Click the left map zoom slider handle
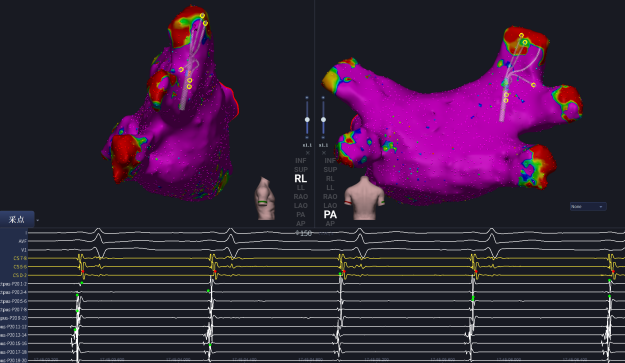625x363 pixels. (307, 120)
